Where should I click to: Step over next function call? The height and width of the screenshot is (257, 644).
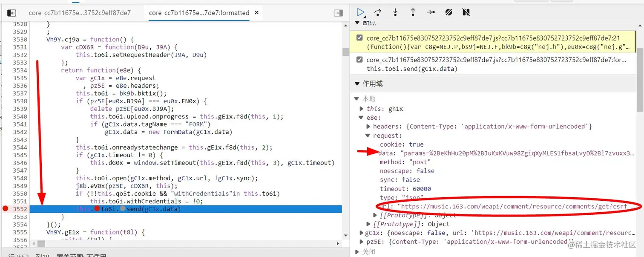click(x=378, y=12)
